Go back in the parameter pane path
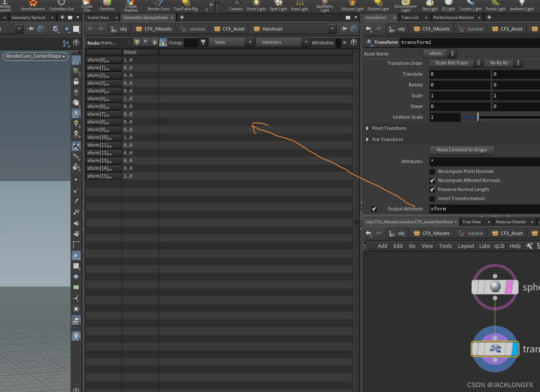Image resolution: width=540 pixels, height=392 pixels. (x=368, y=29)
